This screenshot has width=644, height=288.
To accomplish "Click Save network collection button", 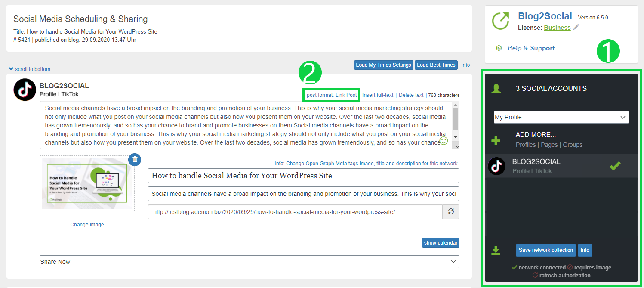I will tap(546, 250).
